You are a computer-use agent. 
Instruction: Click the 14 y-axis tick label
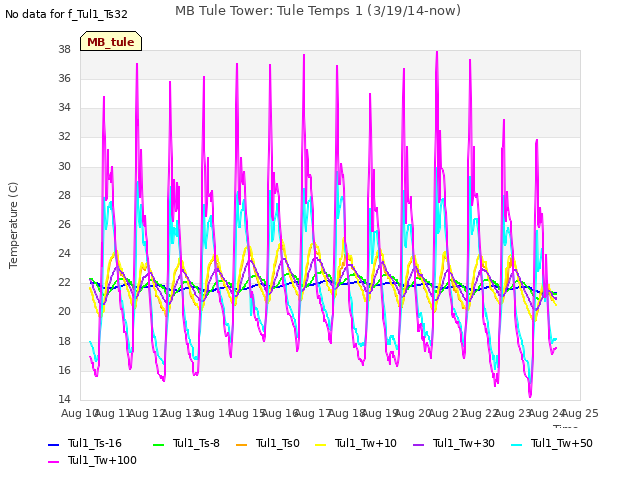click(64, 399)
